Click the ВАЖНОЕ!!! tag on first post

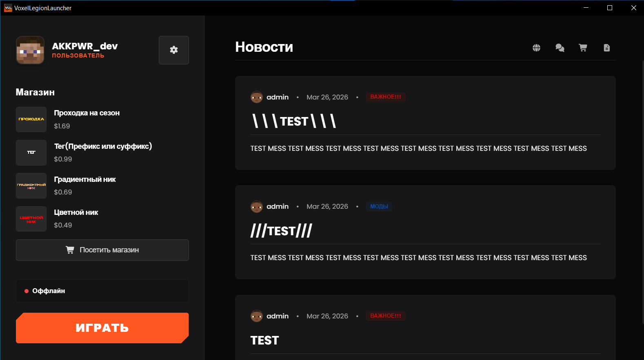pos(385,97)
